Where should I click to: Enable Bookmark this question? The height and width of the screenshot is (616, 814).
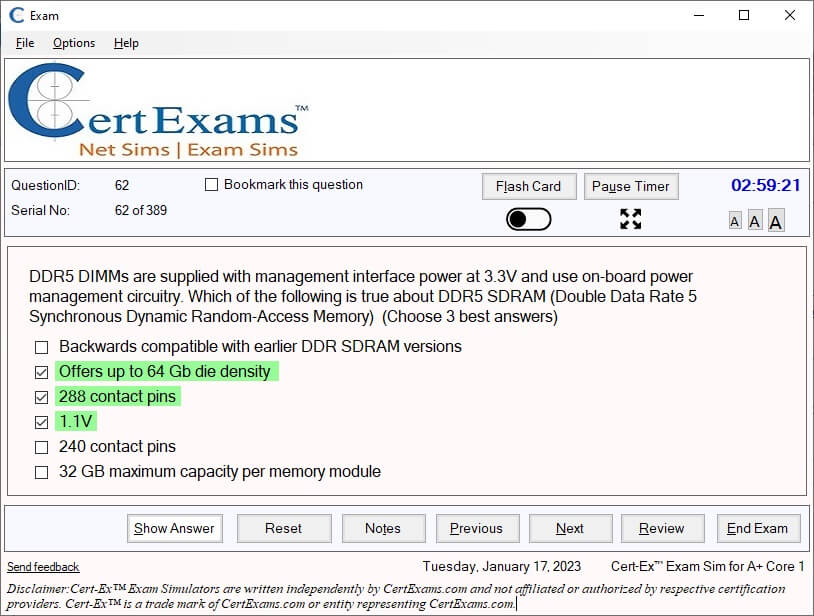pyautogui.click(x=211, y=184)
